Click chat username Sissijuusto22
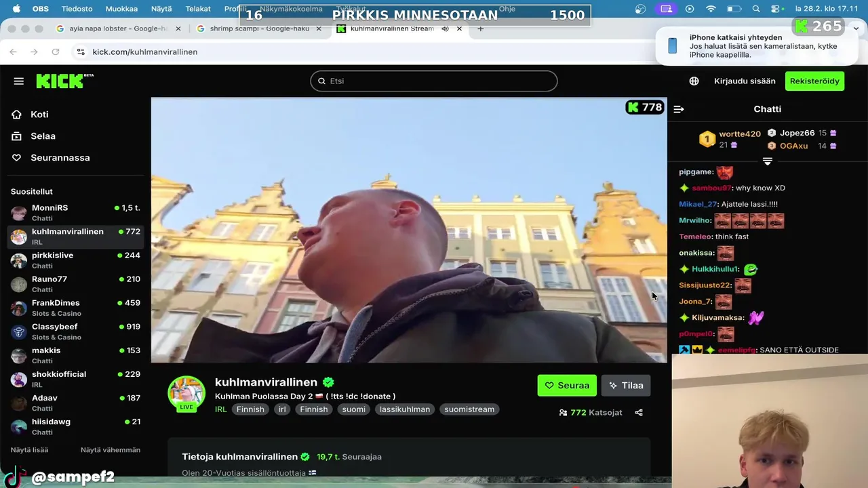868x488 pixels. (x=705, y=285)
